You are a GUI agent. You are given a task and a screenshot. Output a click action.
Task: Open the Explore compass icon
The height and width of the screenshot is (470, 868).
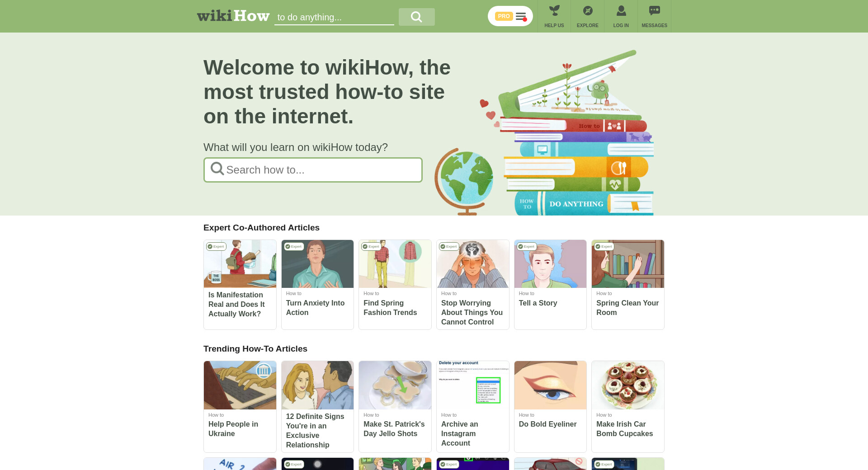(x=588, y=10)
